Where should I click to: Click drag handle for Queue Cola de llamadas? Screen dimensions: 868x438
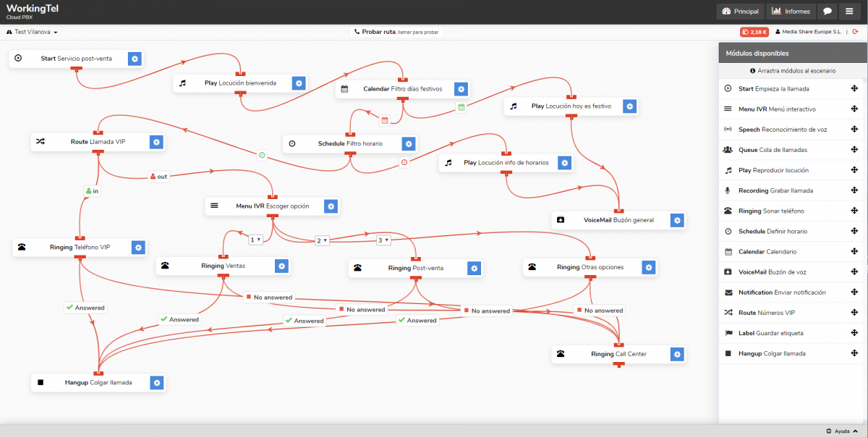pyautogui.click(x=854, y=150)
